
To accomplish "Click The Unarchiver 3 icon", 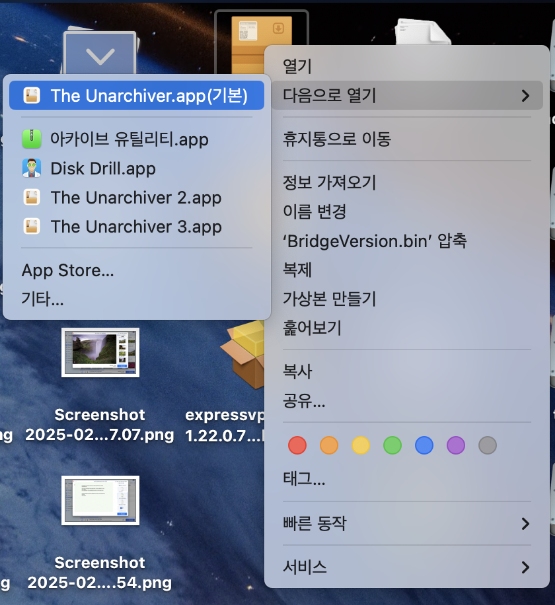I will [x=32, y=226].
